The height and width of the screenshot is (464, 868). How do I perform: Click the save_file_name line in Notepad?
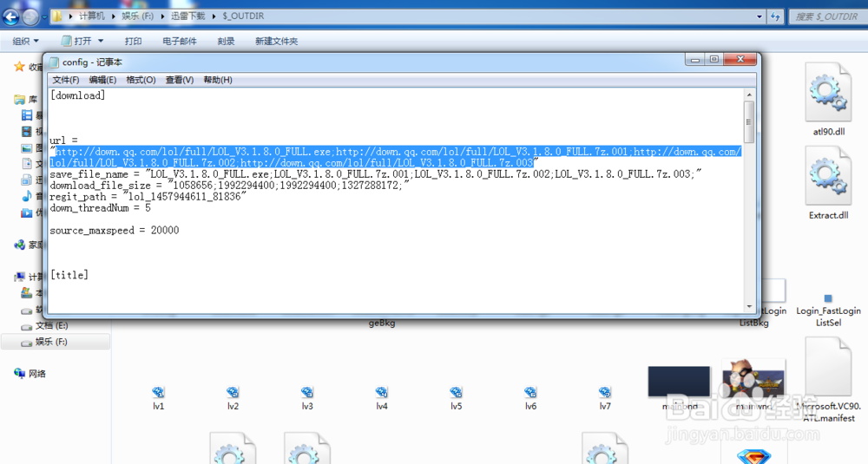pyautogui.click(x=376, y=174)
